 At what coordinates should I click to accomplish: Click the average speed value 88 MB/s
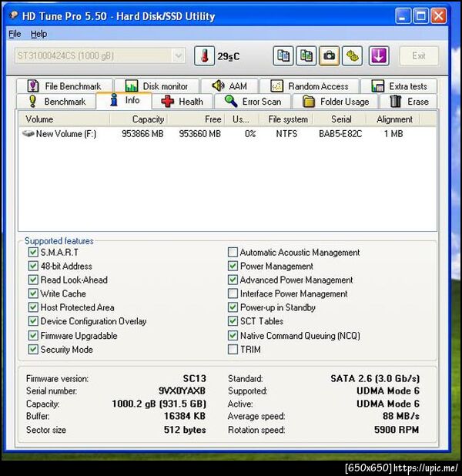coord(401,416)
